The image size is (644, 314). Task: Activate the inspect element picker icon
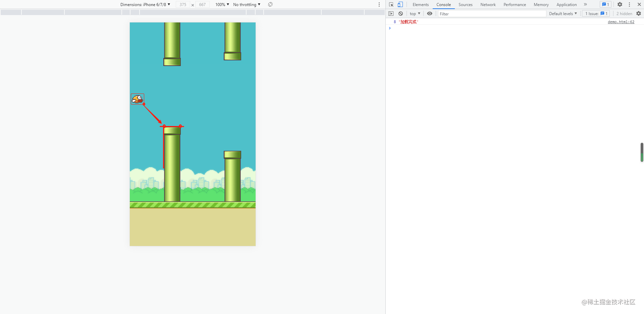tap(391, 4)
